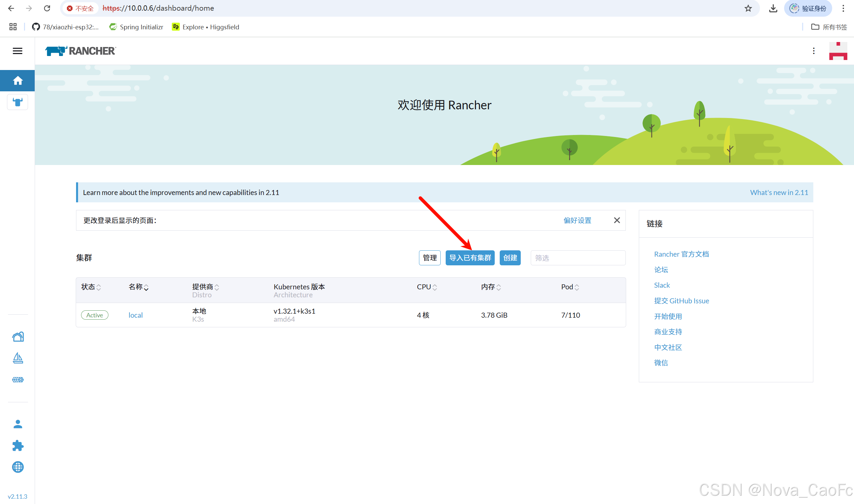
Task: Click the Active status badge
Action: pos(94,315)
